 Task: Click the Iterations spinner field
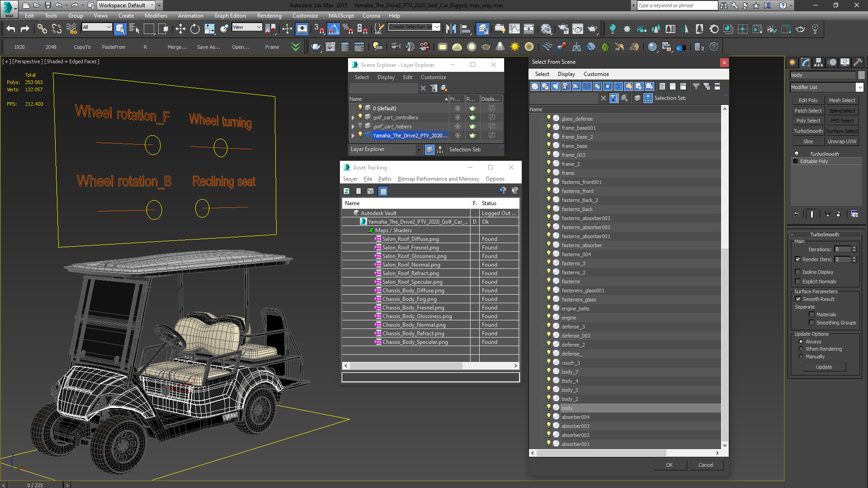842,249
